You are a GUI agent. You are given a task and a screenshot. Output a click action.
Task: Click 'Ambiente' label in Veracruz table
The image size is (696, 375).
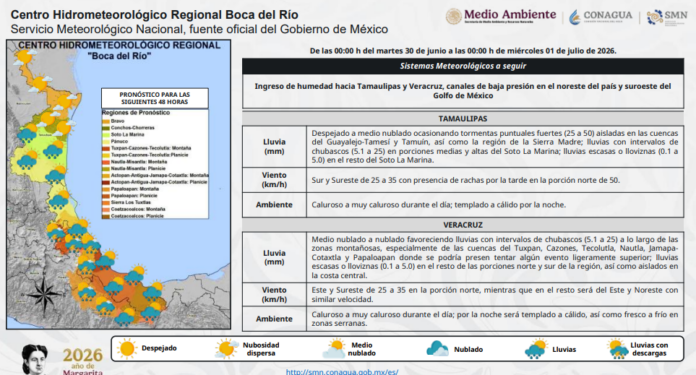coord(274,319)
